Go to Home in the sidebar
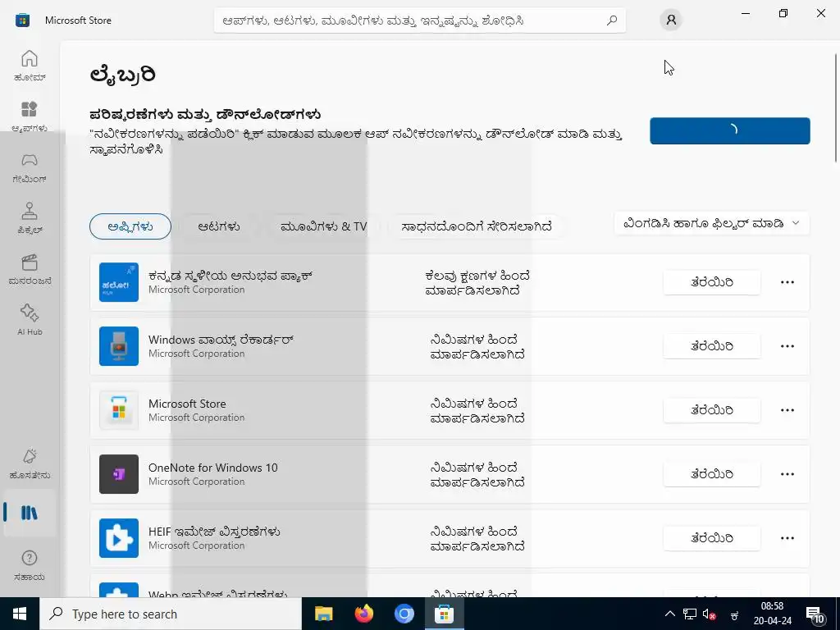 pos(30,66)
